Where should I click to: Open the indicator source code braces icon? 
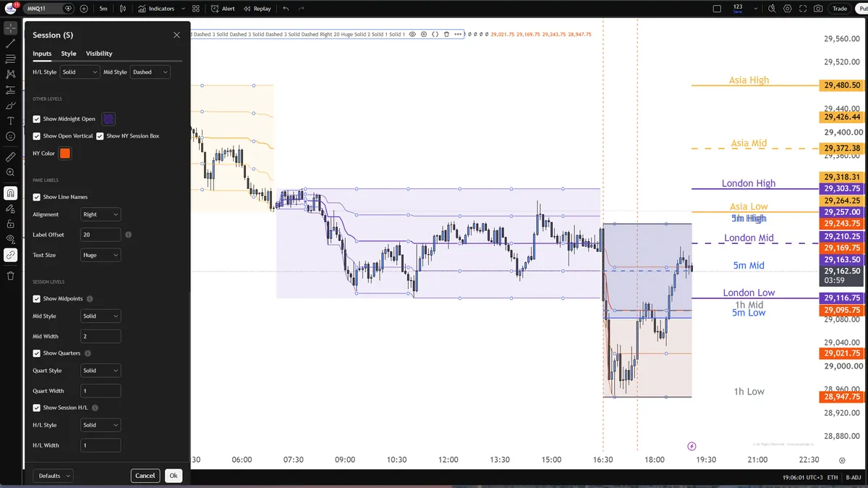click(x=435, y=34)
